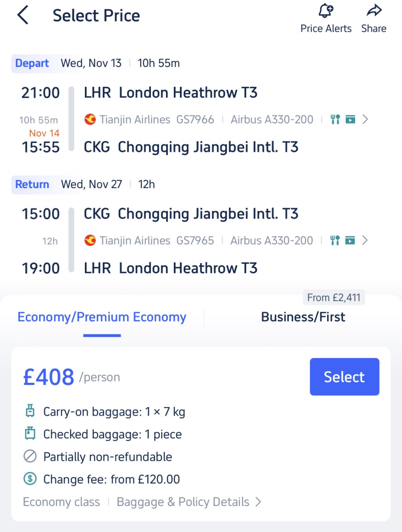The height and width of the screenshot is (532, 402).
Task: Tap entertainment icon on flight GS7965
Action: (350, 240)
